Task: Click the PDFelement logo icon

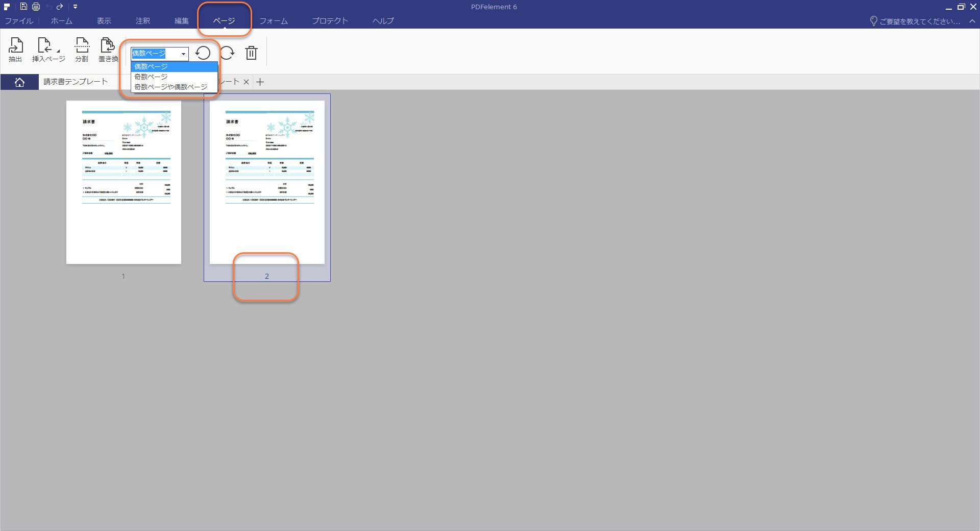Action: click(x=7, y=7)
